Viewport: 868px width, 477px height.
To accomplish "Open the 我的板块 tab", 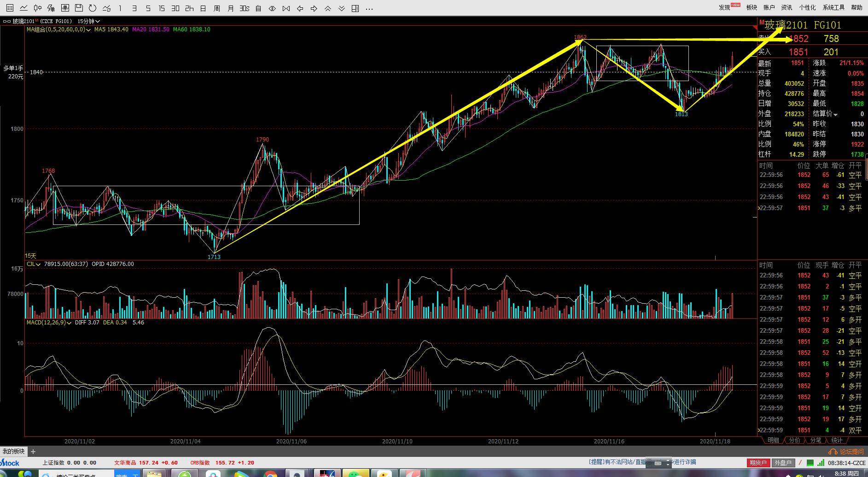I will [14, 452].
